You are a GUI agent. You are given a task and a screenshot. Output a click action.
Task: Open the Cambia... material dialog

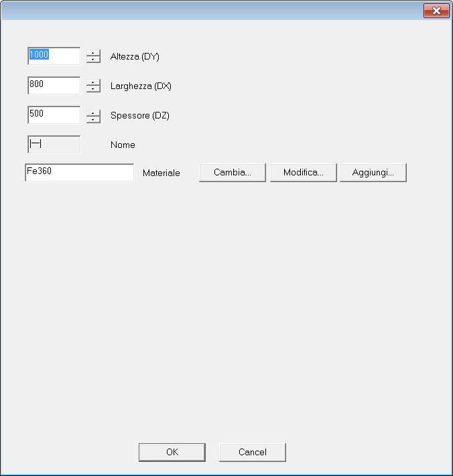coord(233,173)
